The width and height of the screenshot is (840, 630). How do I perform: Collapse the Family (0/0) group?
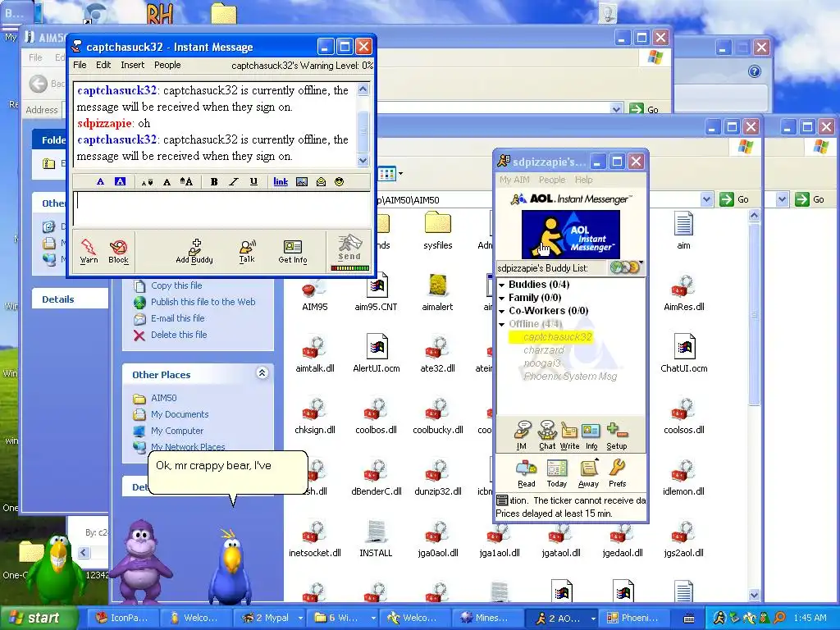(502, 298)
